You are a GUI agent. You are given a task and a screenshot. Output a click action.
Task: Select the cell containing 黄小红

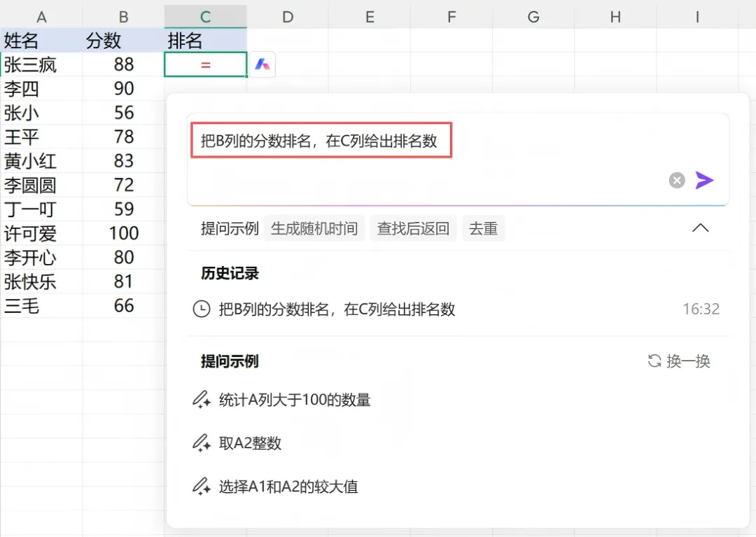pos(41,161)
